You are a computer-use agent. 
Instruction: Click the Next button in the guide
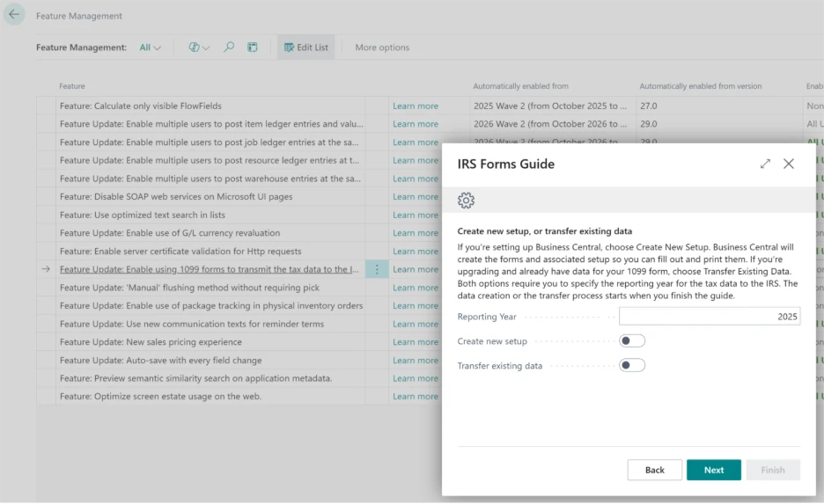pyautogui.click(x=713, y=470)
